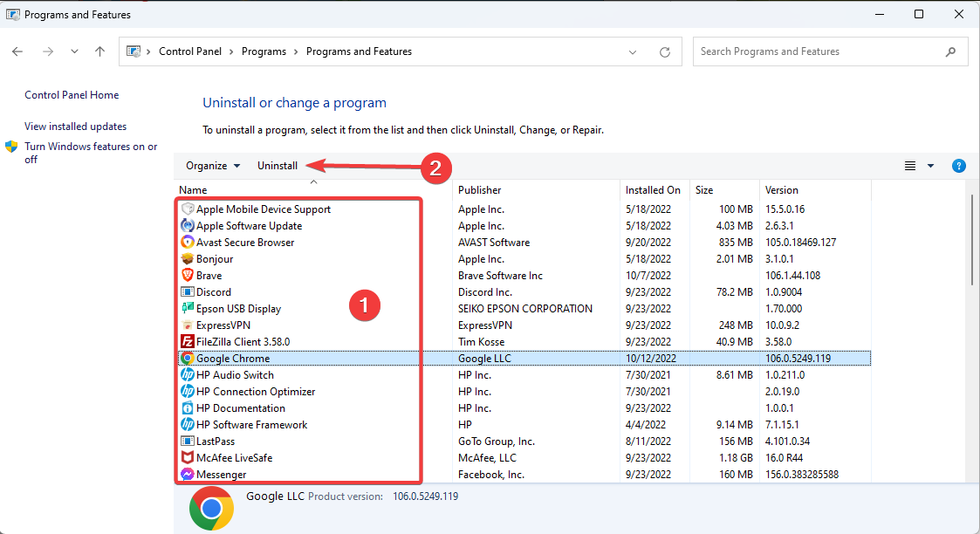
Task: Select the Google Chrome name text
Action: [233, 359]
